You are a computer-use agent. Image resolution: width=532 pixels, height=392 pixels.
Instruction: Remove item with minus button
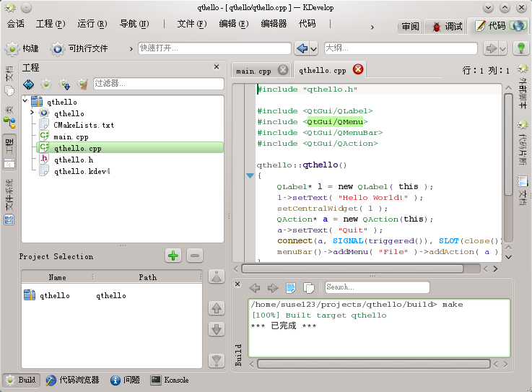[195, 256]
